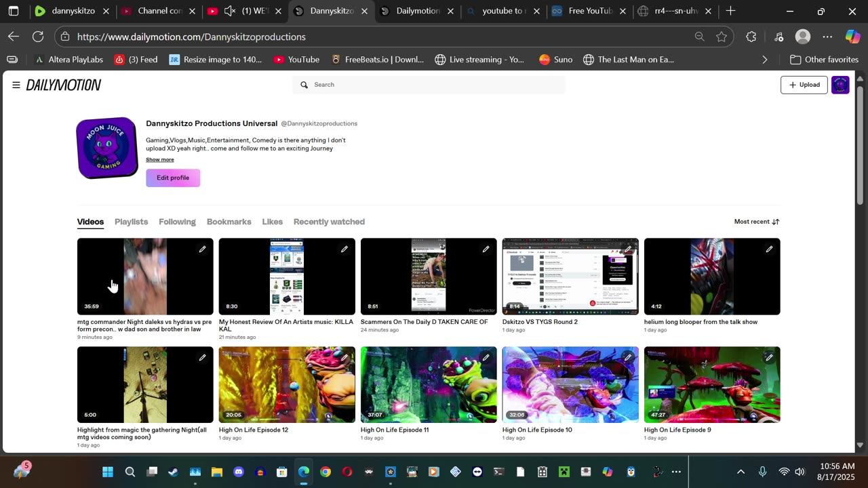Click the Moon Juice Gaming profile picture
Image resolution: width=868 pixels, height=488 pixels.
(107, 148)
